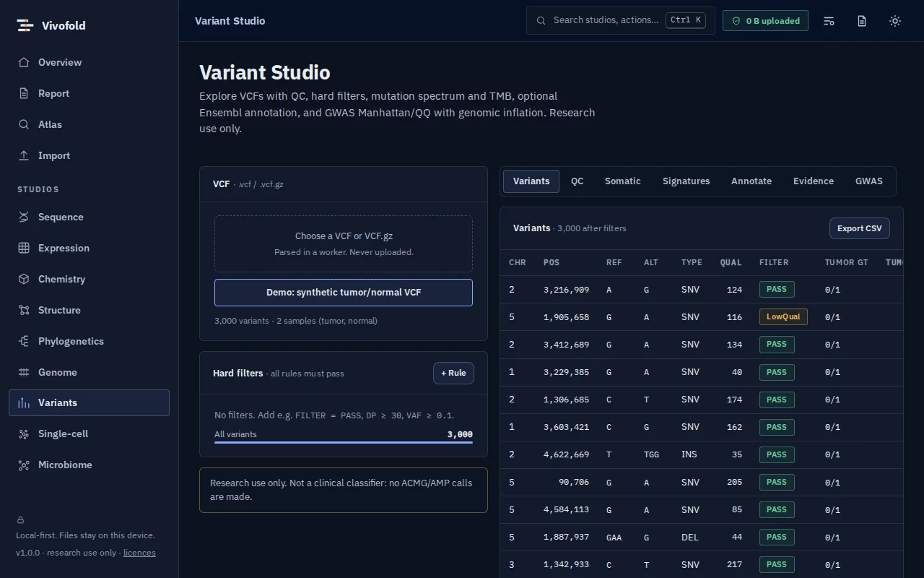Click position cell 1,342,933
The height and width of the screenshot is (578, 924).
tap(566, 564)
